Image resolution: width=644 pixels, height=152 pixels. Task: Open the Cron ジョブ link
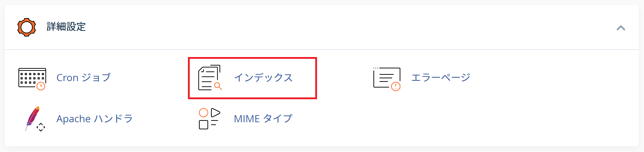[x=84, y=78]
